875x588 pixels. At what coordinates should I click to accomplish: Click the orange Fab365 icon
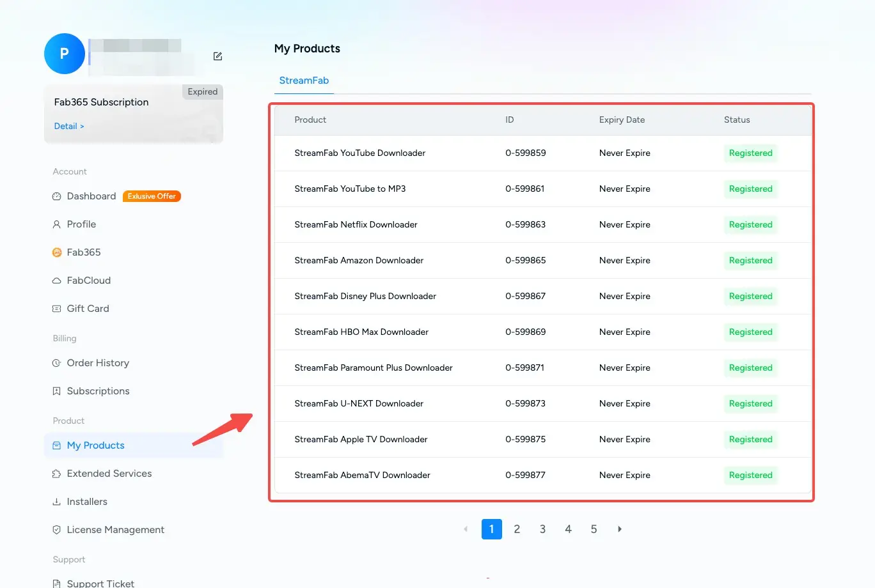coord(56,252)
